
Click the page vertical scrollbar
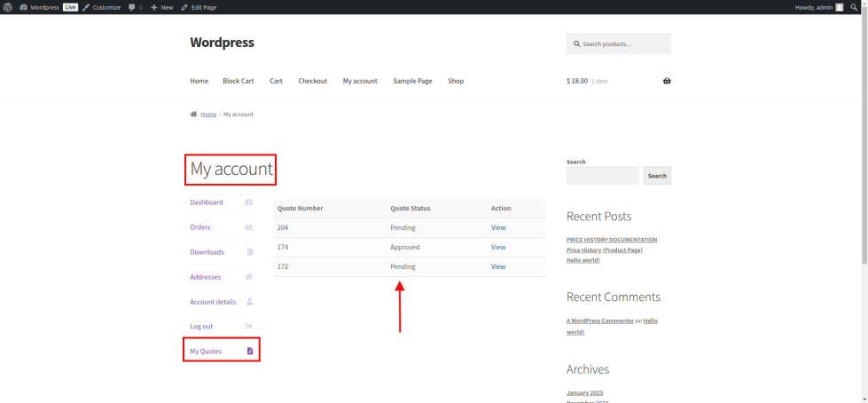864,133
